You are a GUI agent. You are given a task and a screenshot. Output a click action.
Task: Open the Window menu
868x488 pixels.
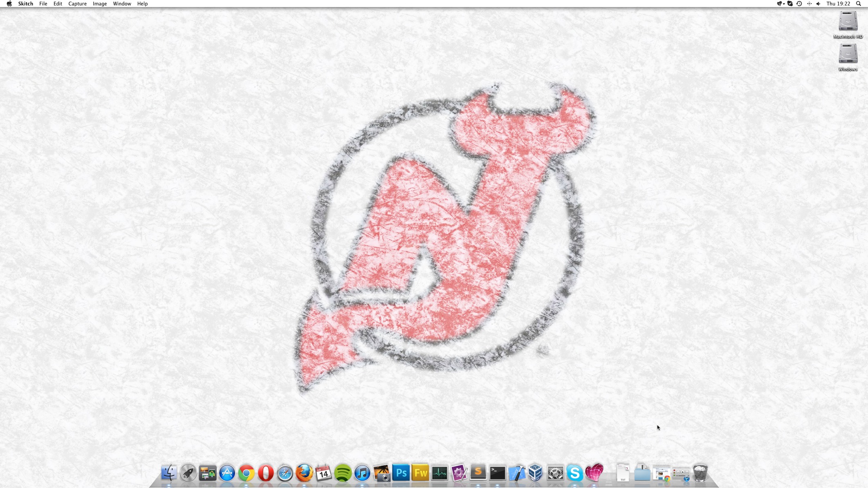point(122,4)
